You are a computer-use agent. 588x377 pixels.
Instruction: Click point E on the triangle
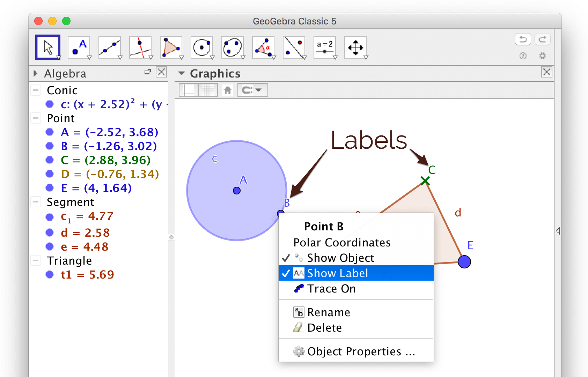pos(464,262)
